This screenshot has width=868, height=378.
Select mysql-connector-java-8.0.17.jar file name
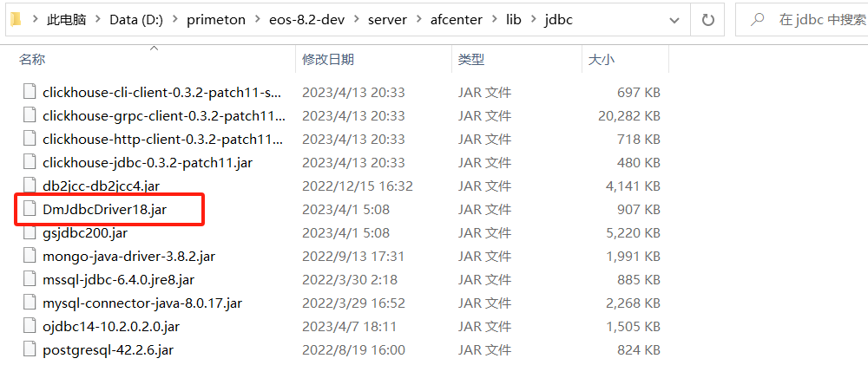142,303
